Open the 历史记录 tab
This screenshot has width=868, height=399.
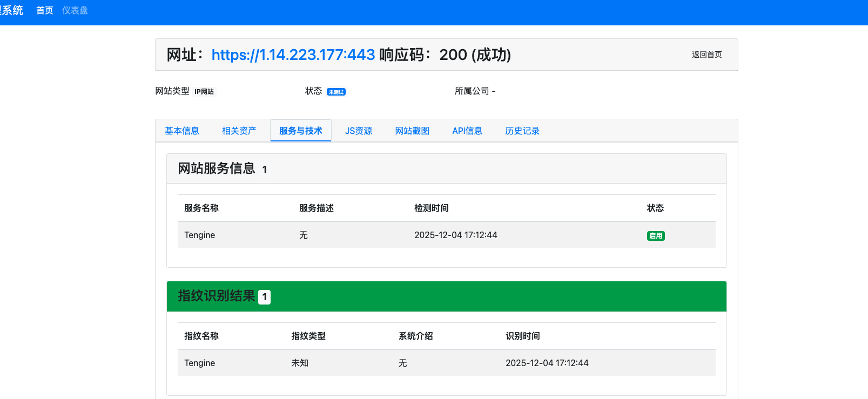(x=522, y=131)
